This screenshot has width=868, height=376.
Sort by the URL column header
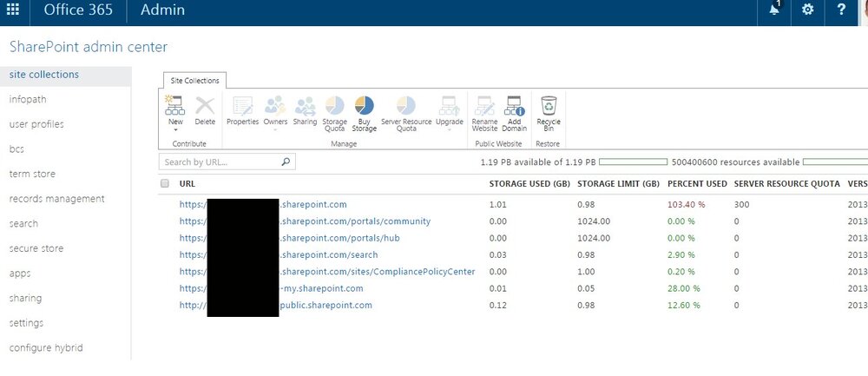click(x=187, y=184)
